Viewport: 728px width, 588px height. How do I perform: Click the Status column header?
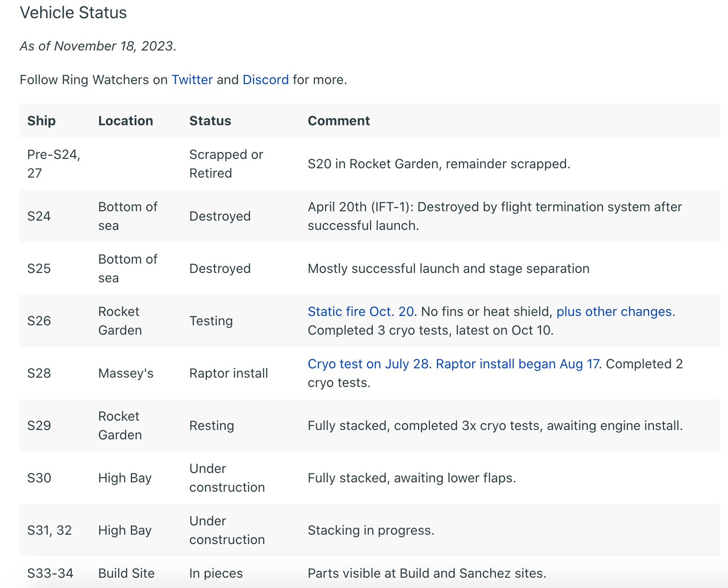pyautogui.click(x=210, y=121)
